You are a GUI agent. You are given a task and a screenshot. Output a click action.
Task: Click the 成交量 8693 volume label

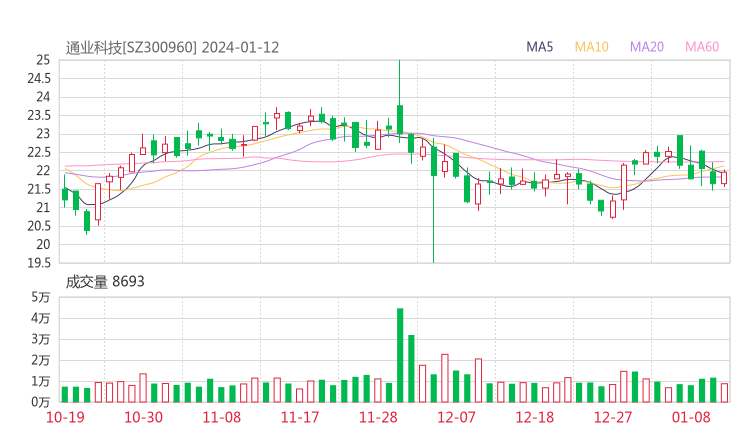[105, 282]
